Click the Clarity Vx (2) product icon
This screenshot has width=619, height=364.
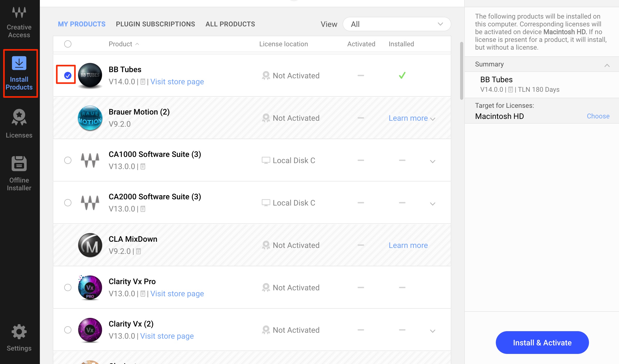tap(90, 330)
